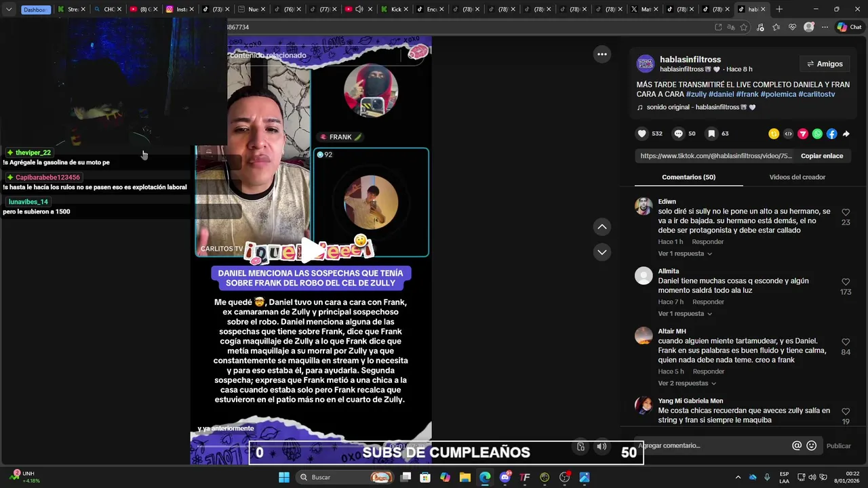
Task: Open Altair MH commenter name
Action: point(671,331)
